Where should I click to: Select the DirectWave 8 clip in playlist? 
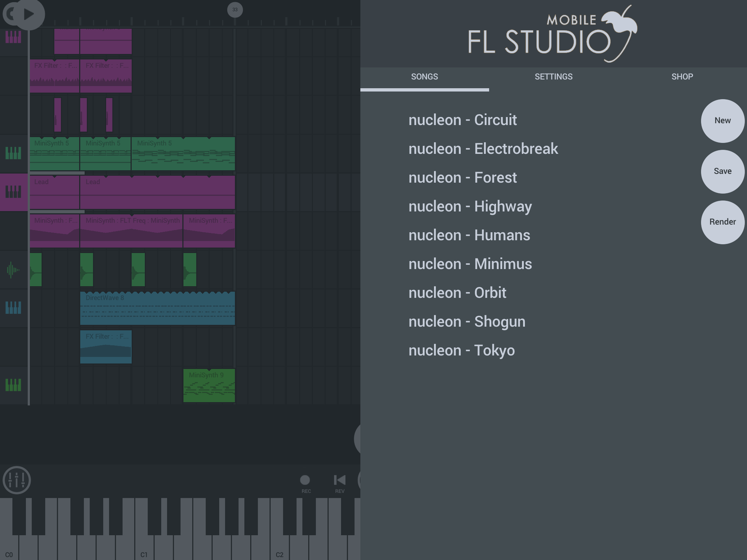click(x=157, y=308)
